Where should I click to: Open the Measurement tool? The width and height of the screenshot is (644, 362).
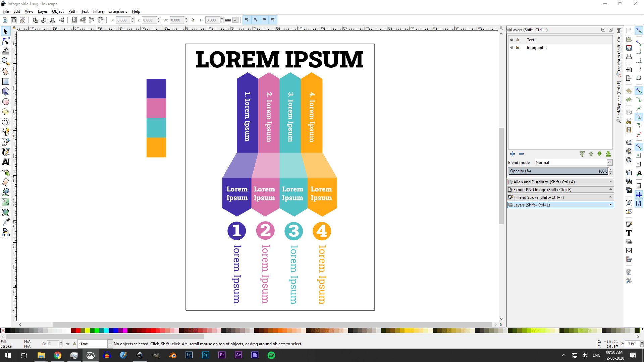pyautogui.click(x=5, y=71)
